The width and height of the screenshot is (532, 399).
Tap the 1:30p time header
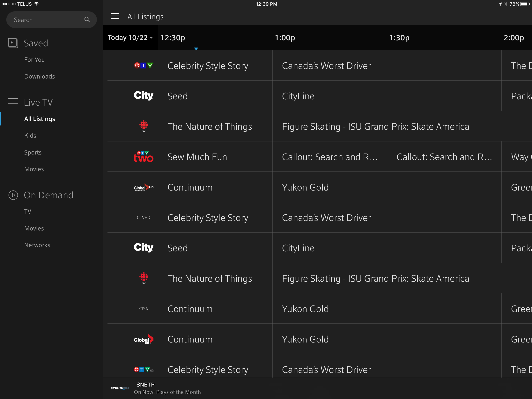(399, 38)
